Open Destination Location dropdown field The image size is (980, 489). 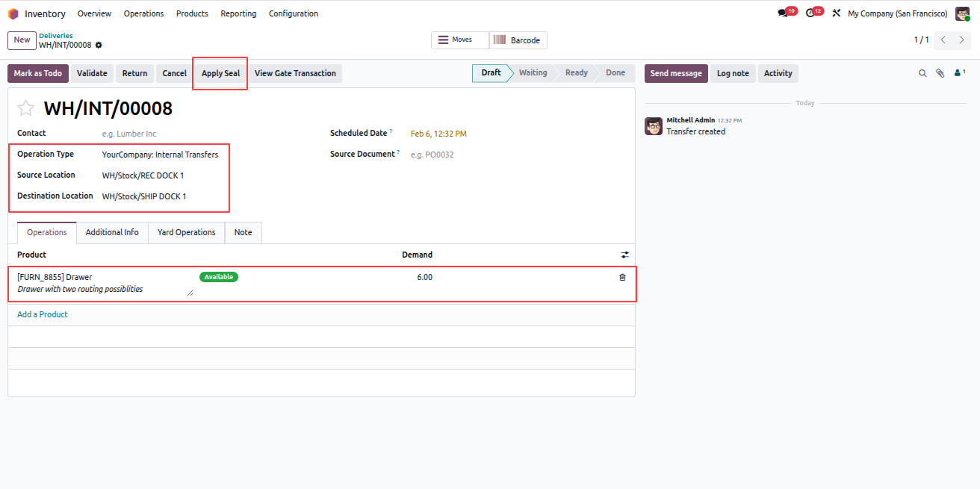(x=206, y=196)
